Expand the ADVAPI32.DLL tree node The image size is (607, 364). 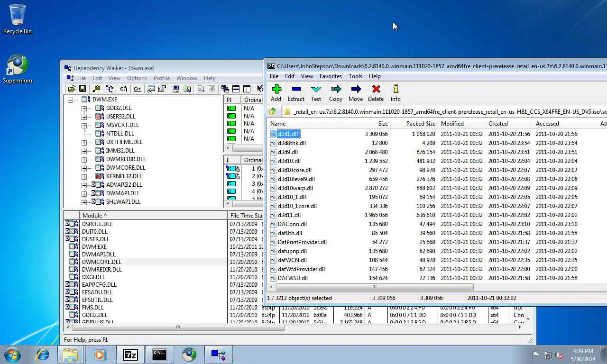84,185
